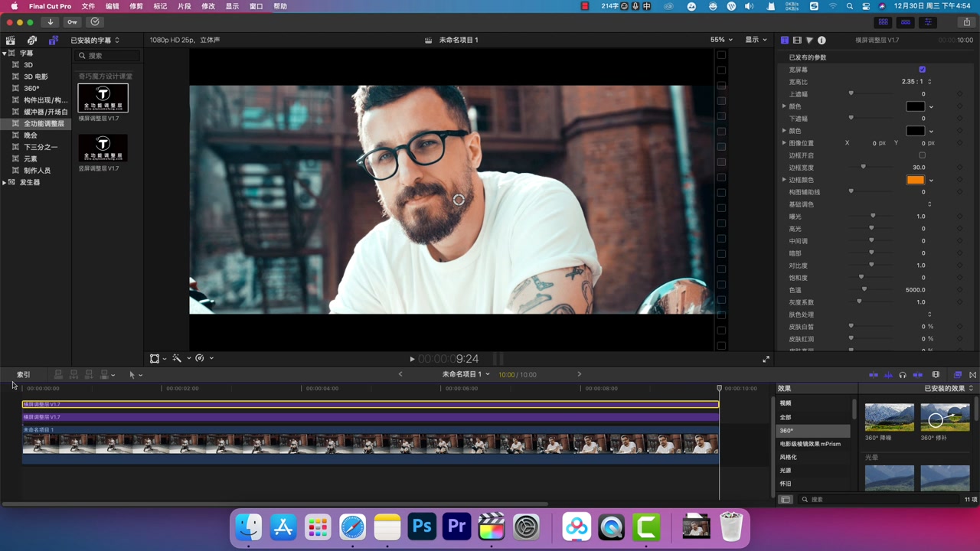Image resolution: width=980 pixels, height=551 pixels.
Task: Open the 已安装的字幕 filter popup
Action: pos(95,41)
